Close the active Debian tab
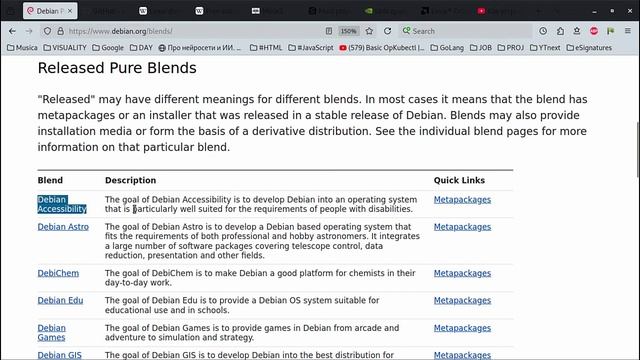Screen dimensions: 640x360 pyautogui.click(x=70, y=11)
